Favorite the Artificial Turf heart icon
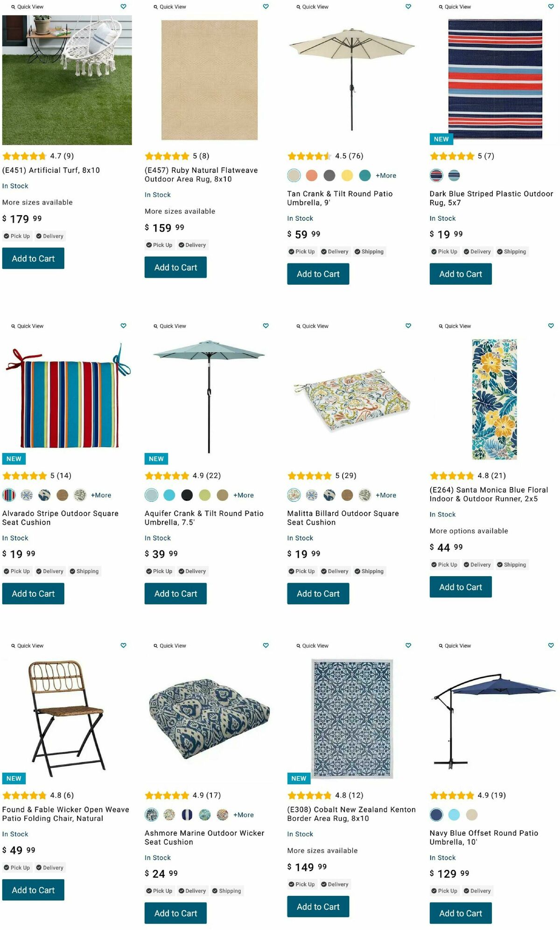The image size is (560, 930). (x=123, y=7)
